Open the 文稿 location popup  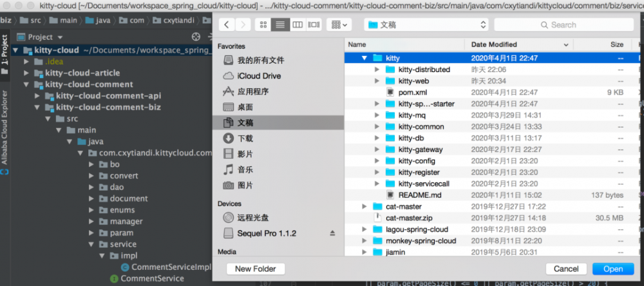426,24
